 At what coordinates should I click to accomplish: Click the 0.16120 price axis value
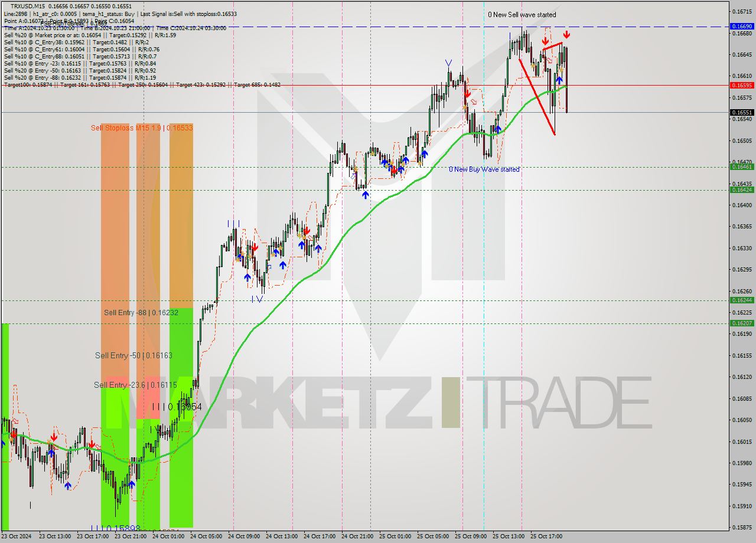pos(742,377)
